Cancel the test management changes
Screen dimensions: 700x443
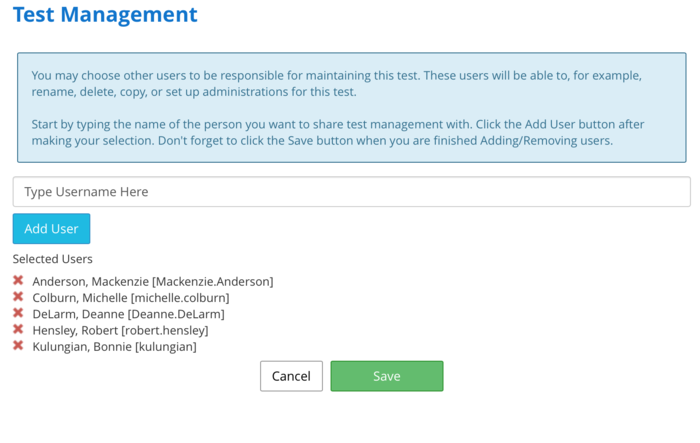click(291, 376)
